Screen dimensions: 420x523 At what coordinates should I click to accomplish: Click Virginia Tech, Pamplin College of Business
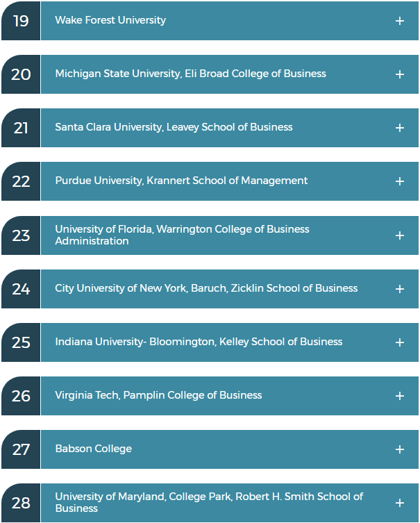coord(158,395)
